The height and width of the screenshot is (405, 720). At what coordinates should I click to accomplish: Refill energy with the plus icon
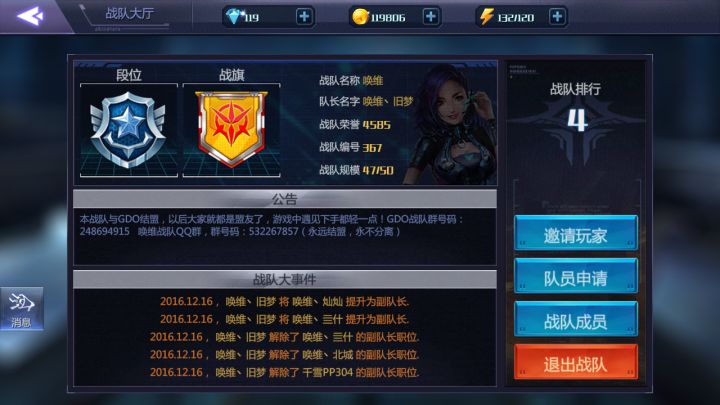point(557,17)
